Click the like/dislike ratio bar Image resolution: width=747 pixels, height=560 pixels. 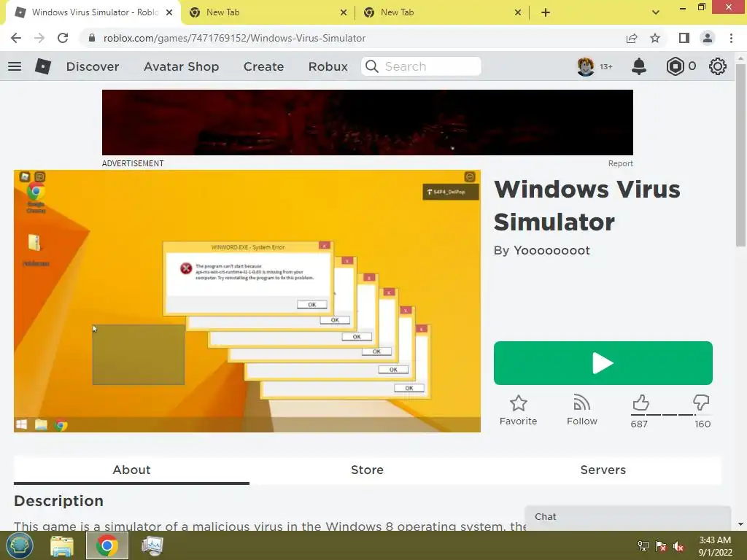pos(670,415)
